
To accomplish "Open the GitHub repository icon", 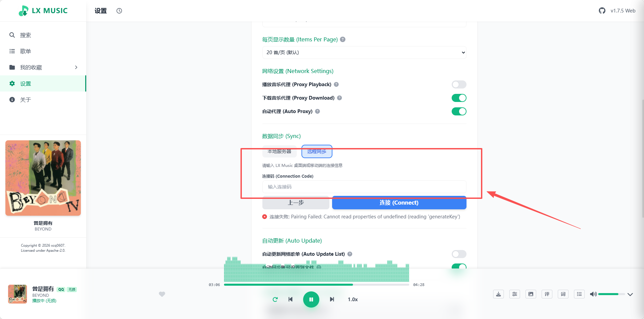I will click(602, 11).
